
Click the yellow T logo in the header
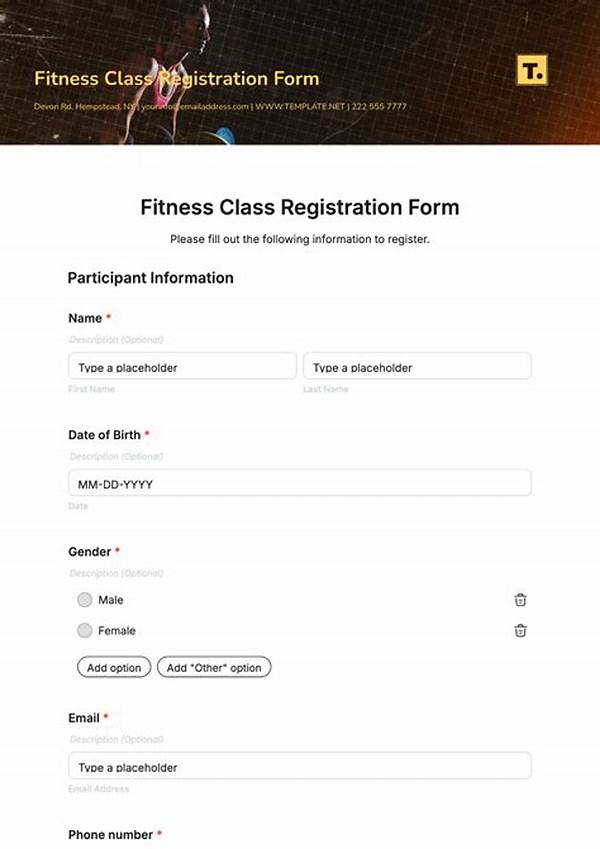coord(535,71)
